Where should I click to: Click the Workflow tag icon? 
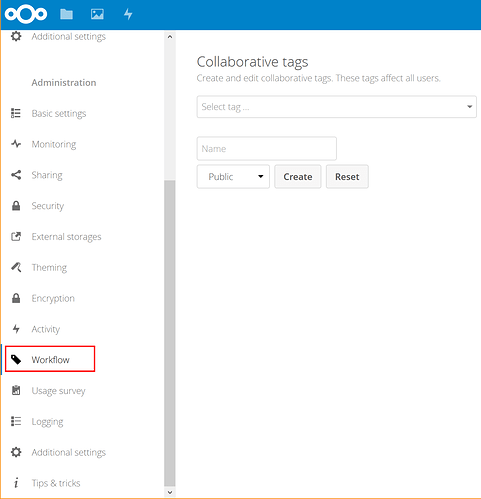(16, 359)
